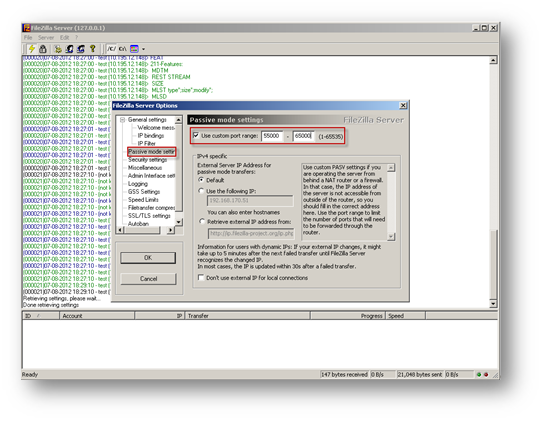This screenshot has height=422, width=543.
Task: Select GSS Settings tree item
Action: [x=144, y=192]
